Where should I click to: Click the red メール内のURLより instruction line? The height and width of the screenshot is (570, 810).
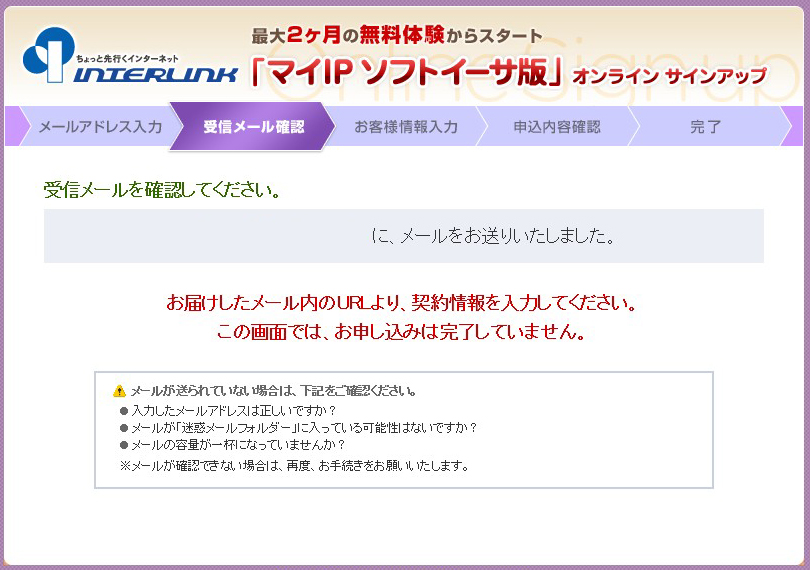pos(402,302)
